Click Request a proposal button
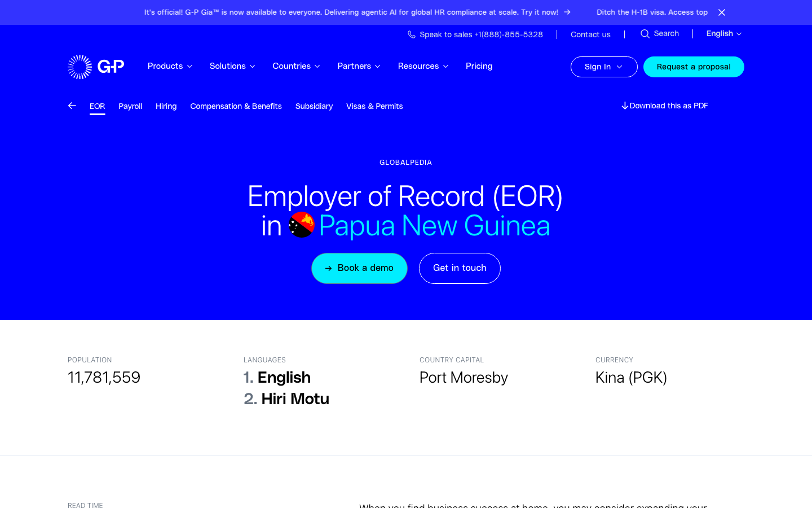The width and height of the screenshot is (812, 508). pyautogui.click(x=694, y=67)
